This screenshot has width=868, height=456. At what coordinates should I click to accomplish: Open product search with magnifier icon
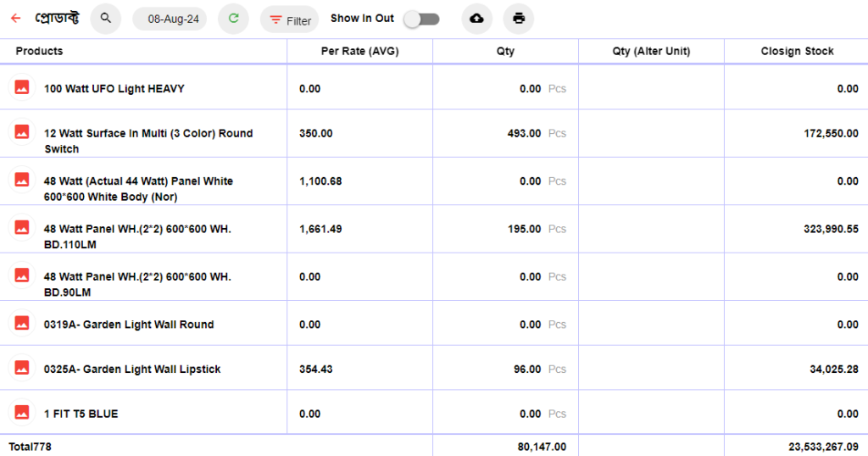click(106, 19)
